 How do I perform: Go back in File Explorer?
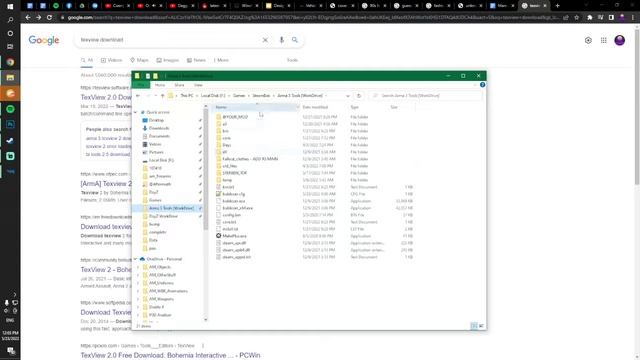[x=138, y=96]
